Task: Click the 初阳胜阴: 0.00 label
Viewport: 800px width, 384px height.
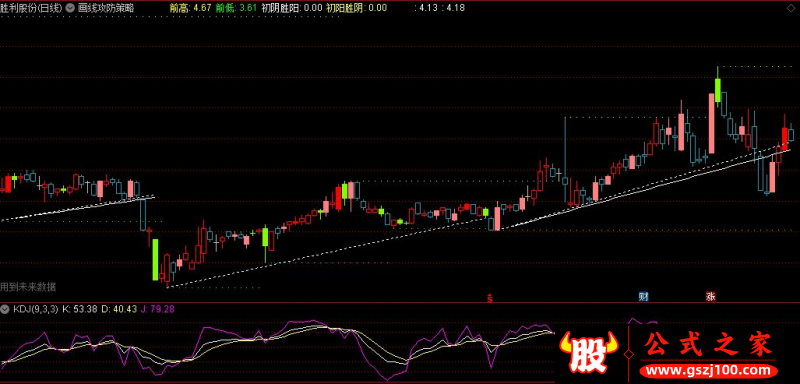Action: point(357,8)
